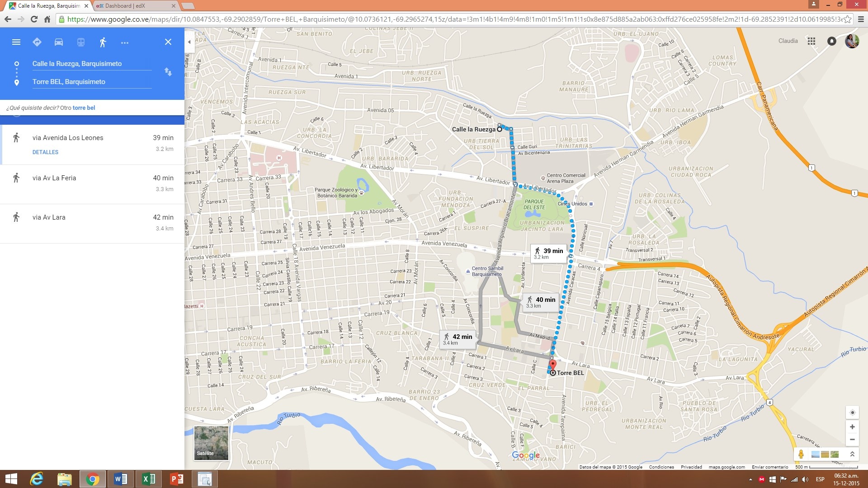The width and height of the screenshot is (868, 488).
Task: Open the Google apps grid
Action: click(811, 41)
